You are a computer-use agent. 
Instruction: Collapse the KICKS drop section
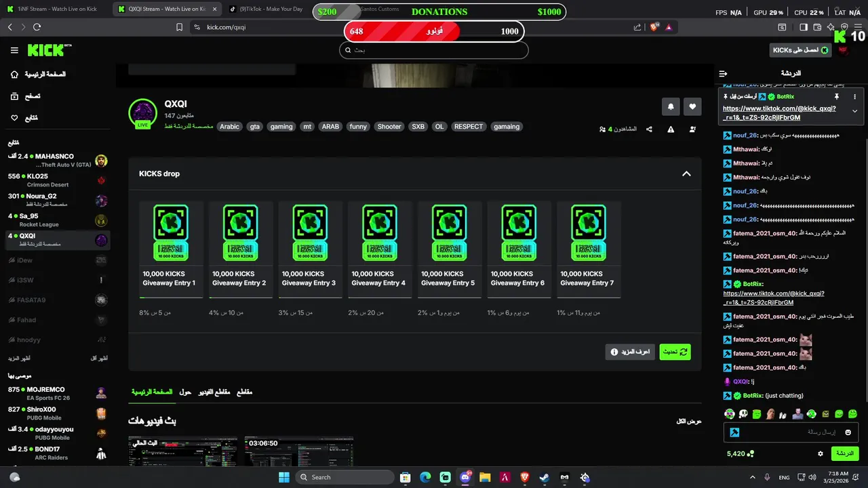pos(686,174)
